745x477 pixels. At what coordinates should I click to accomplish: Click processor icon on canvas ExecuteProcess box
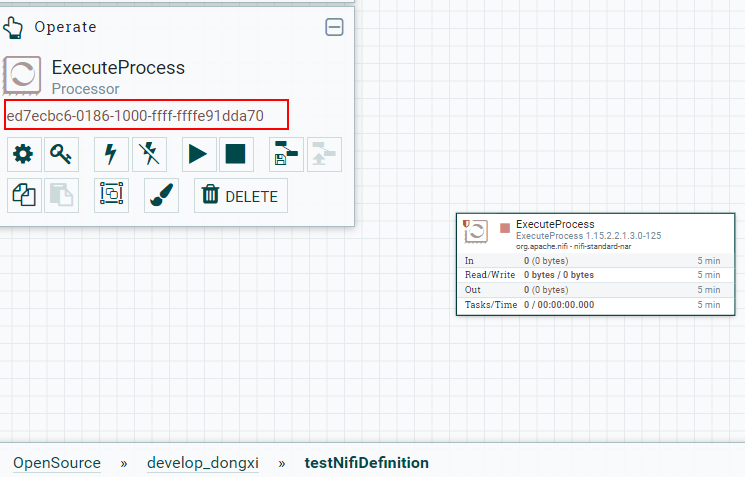[x=476, y=231]
